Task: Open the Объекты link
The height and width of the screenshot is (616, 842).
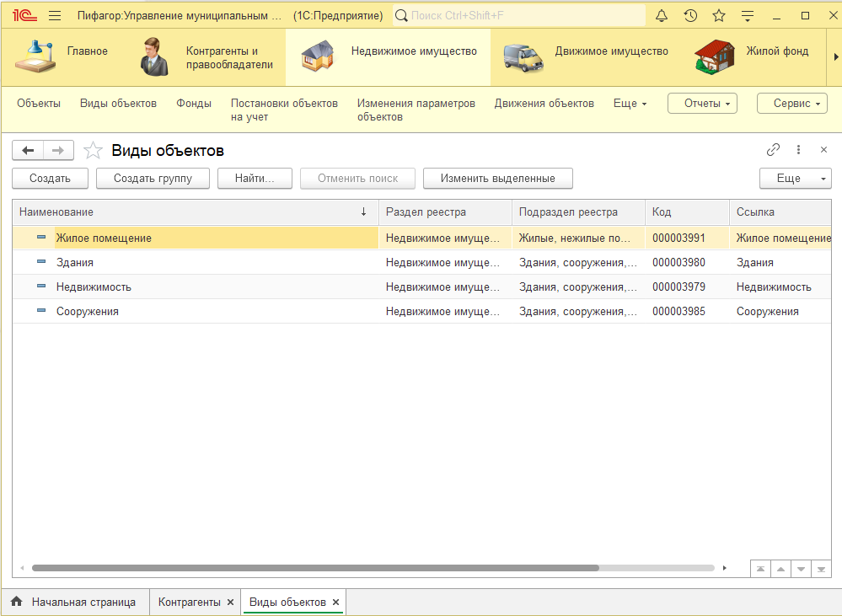Action: [x=39, y=103]
